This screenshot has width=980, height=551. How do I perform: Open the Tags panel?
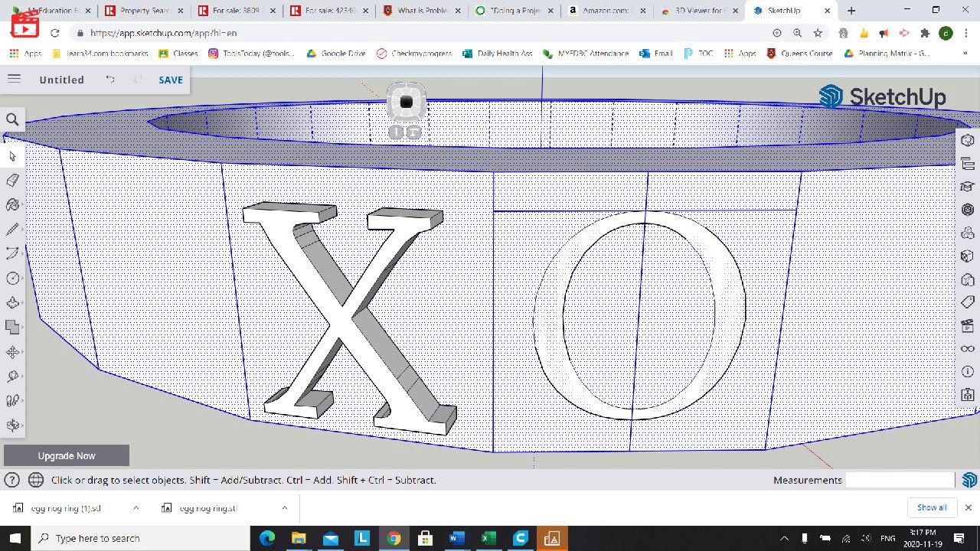click(x=968, y=302)
